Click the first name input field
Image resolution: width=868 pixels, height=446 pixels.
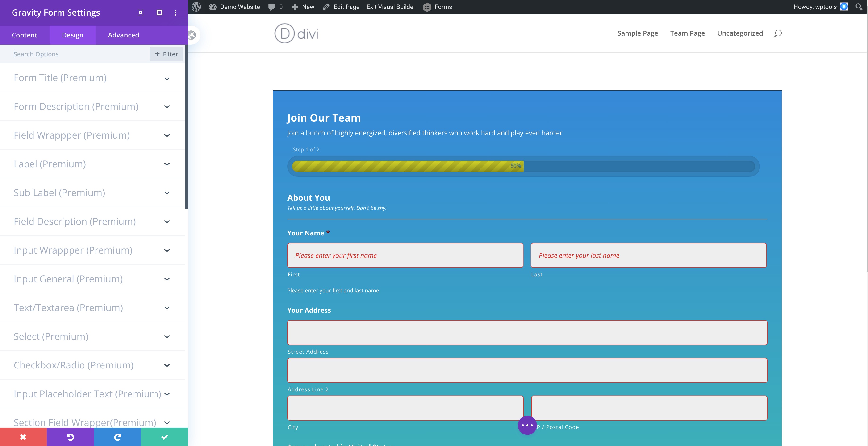coord(405,255)
